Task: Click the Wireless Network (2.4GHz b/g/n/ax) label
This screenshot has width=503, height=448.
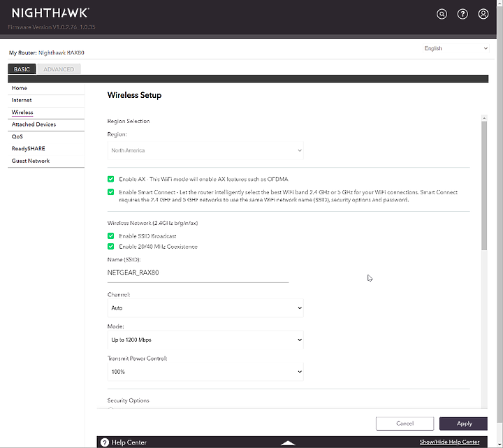Action: pyautogui.click(x=153, y=223)
